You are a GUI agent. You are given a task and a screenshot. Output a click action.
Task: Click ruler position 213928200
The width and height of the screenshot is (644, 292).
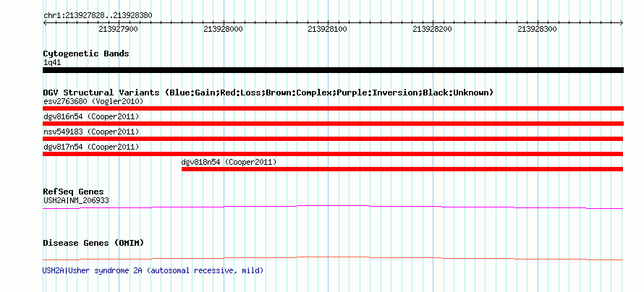(432, 29)
